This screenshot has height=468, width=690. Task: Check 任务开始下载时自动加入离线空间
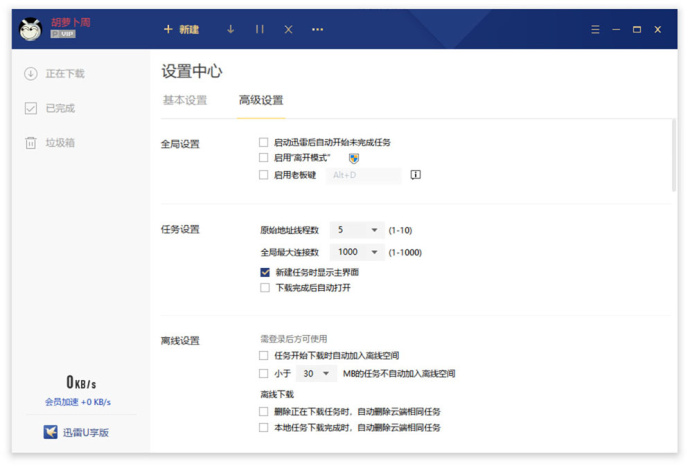click(264, 355)
